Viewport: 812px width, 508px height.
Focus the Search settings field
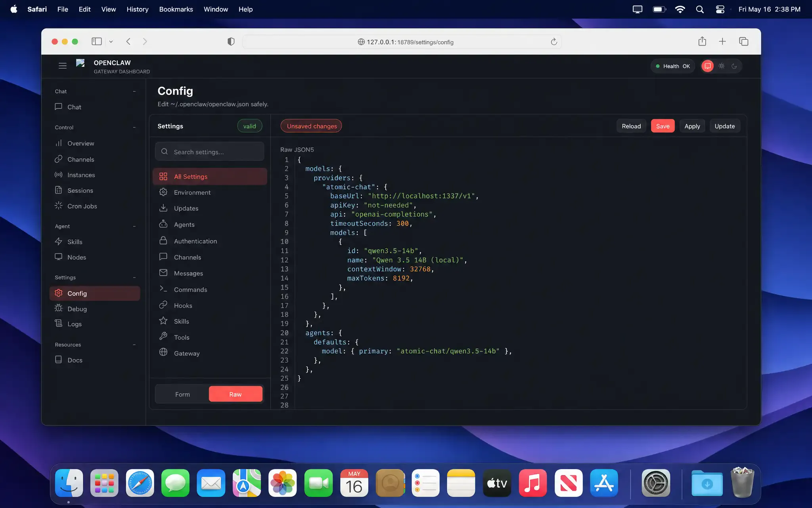209,152
